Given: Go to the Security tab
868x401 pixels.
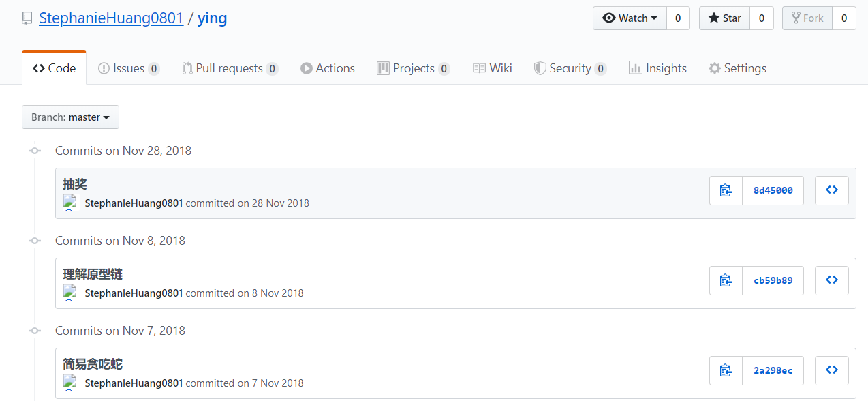Looking at the screenshot, I should [x=570, y=68].
